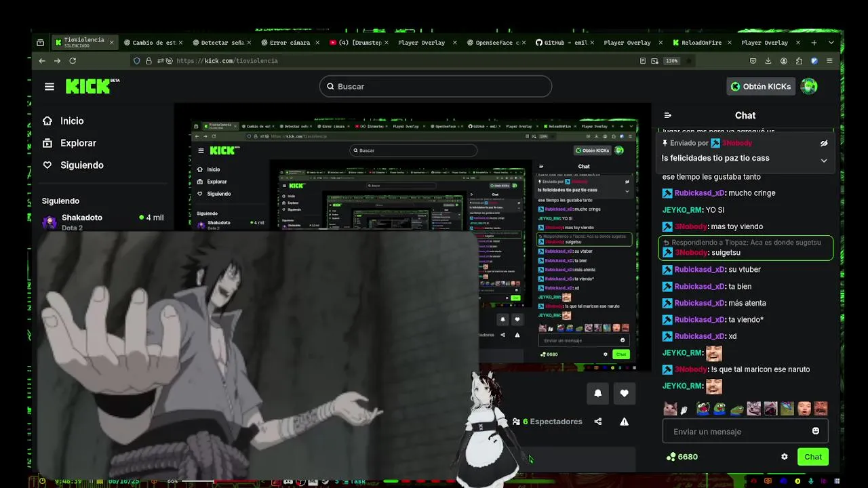Click the tracking protection shield icon
This screenshot has height=488, width=868.
(x=137, y=61)
